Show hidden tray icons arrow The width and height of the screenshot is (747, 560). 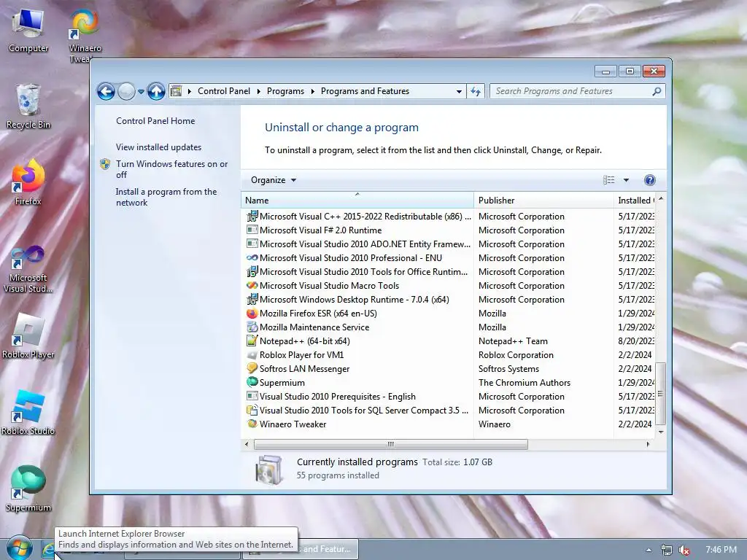pyautogui.click(x=649, y=550)
